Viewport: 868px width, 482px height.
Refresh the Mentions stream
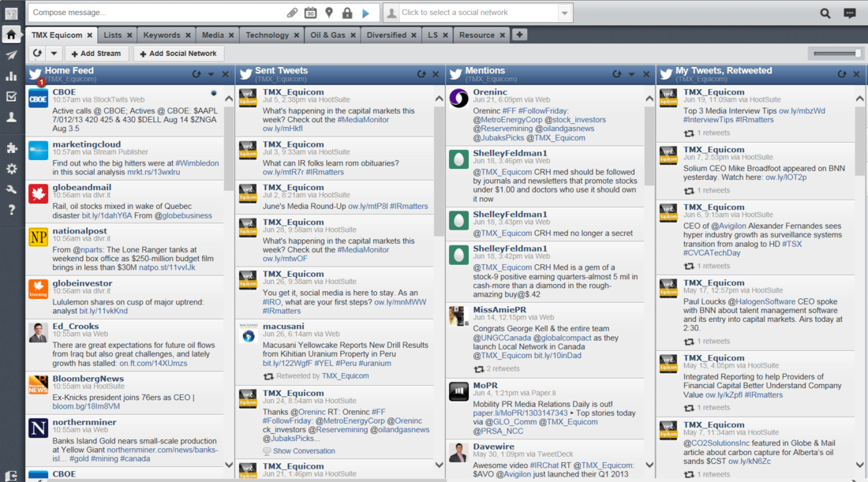[617, 73]
